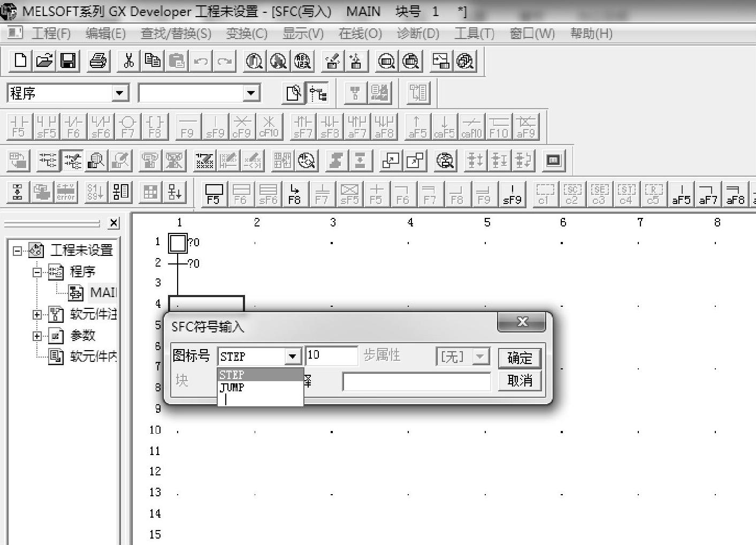Open the 编辑(E) menu
The image size is (756, 545).
pos(105,34)
